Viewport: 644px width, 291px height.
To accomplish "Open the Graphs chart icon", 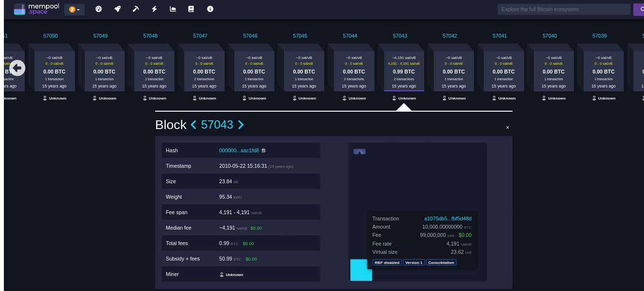I will [173, 9].
